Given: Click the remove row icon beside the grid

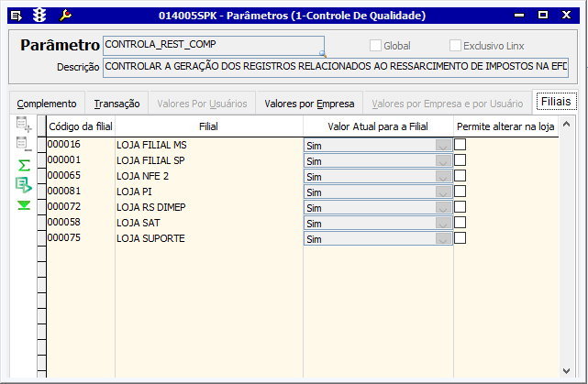Looking at the screenshot, I should coord(24,144).
